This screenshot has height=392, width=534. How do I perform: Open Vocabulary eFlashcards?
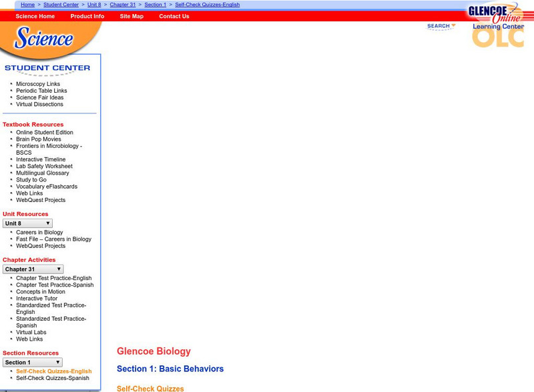pyautogui.click(x=47, y=187)
